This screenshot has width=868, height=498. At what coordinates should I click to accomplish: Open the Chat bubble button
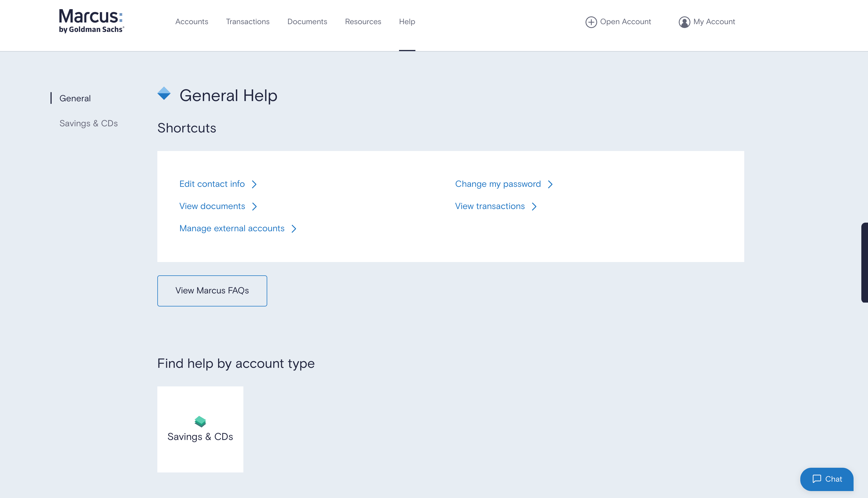tap(826, 479)
